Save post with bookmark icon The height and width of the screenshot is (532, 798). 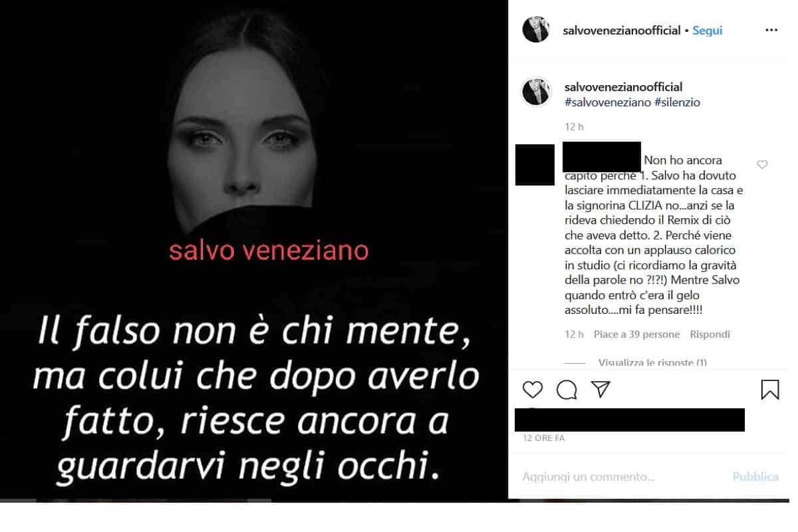[x=770, y=389]
